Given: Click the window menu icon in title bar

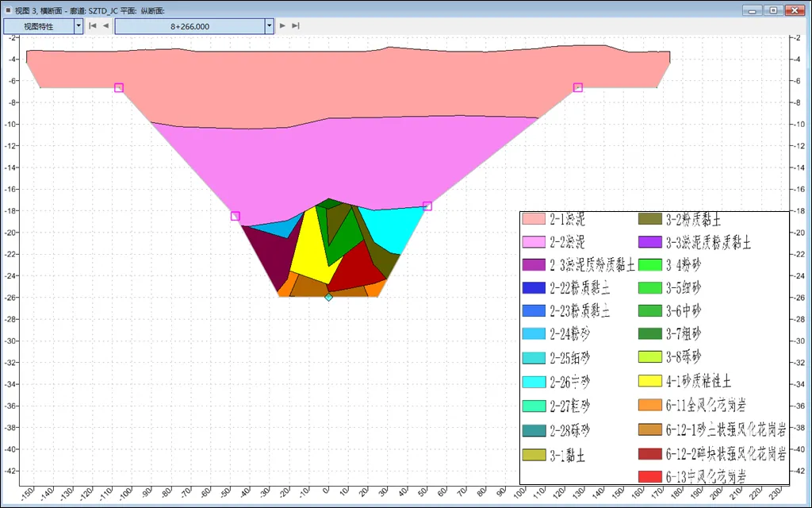Looking at the screenshot, I should (x=7, y=10).
